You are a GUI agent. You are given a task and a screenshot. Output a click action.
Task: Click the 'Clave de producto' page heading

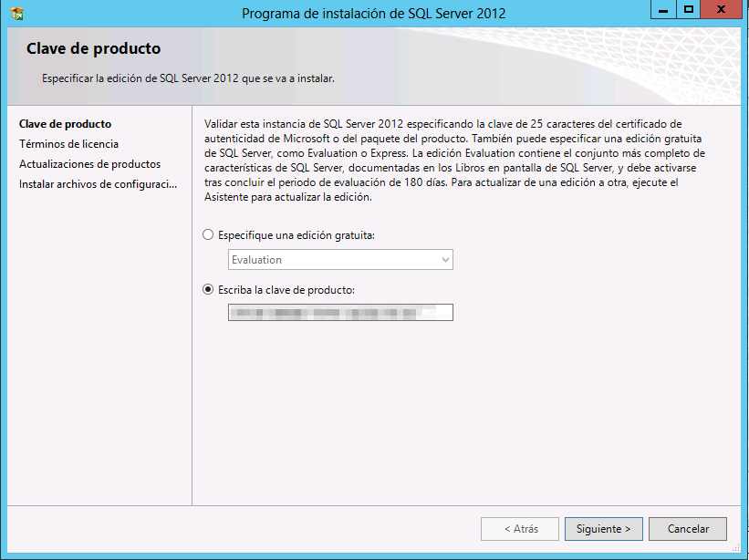tap(94, 48)
